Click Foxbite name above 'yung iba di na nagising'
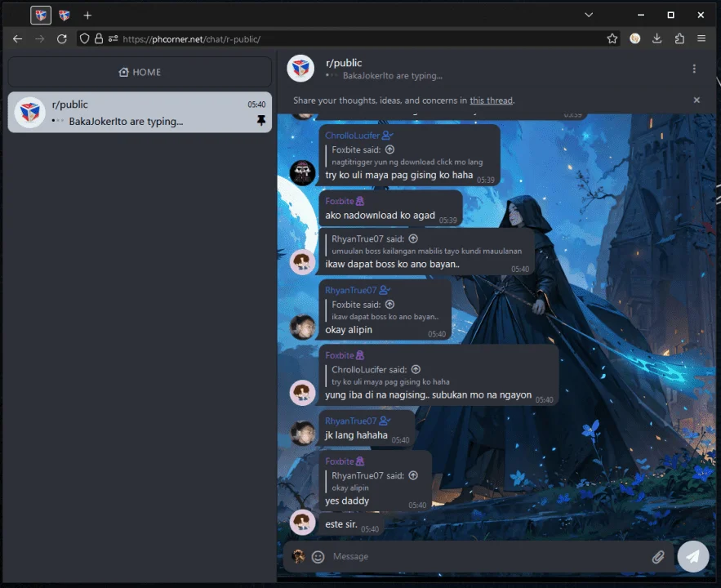The width and height of the screenshot is (721, 588). click(340, 355)
